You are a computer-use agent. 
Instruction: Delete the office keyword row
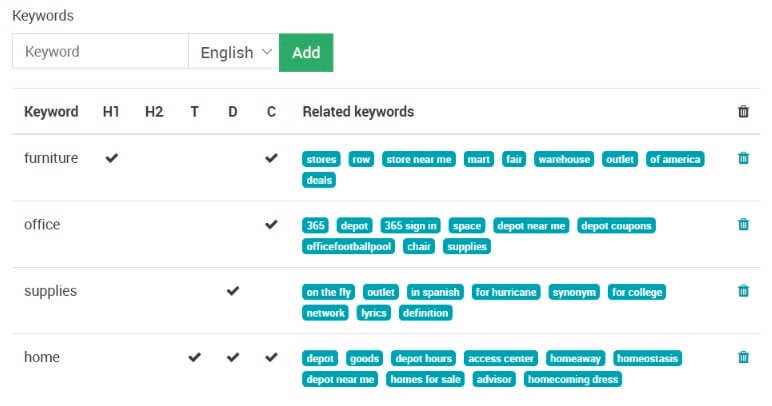pyautogui.click(x=743, y=225)
